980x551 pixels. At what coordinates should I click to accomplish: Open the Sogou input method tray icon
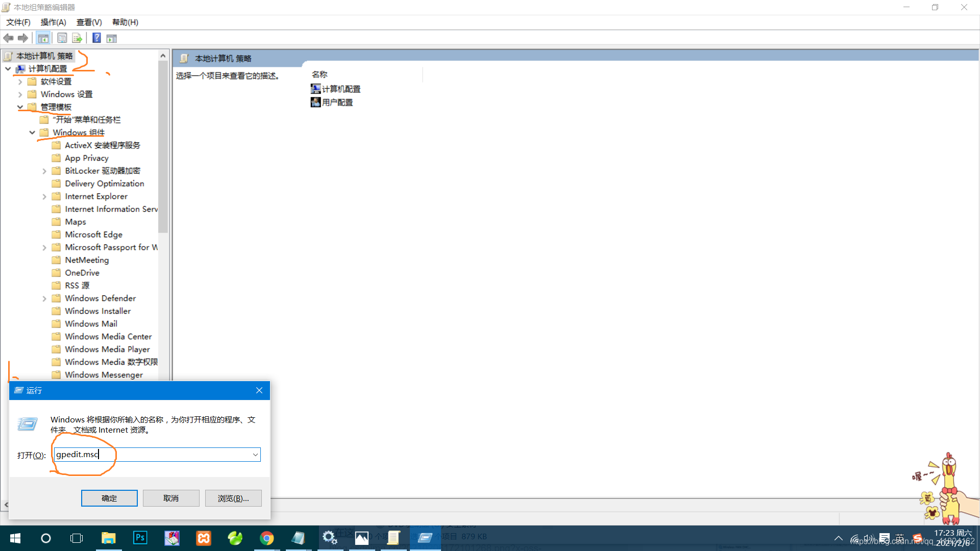tap(917, 539)
